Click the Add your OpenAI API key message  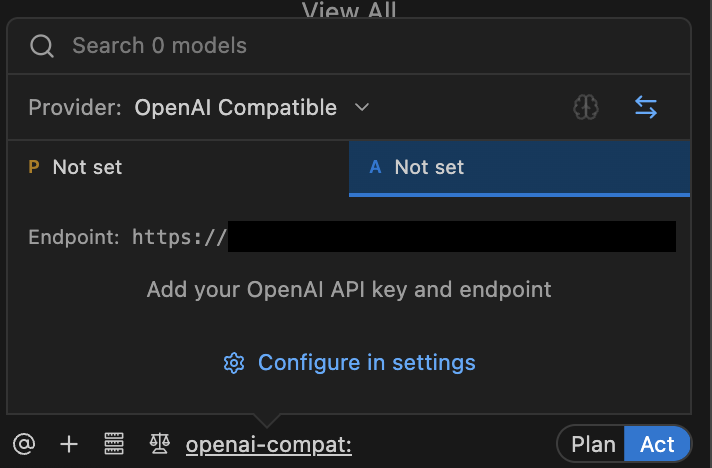coord(349,290)
